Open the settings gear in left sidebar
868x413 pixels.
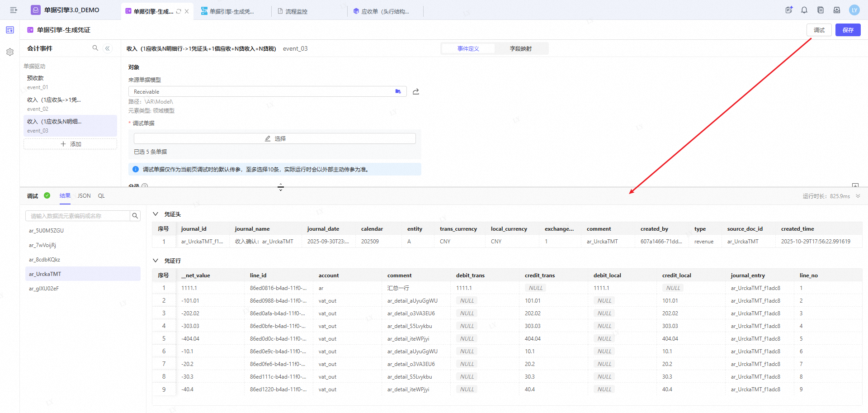pos(10,52)
